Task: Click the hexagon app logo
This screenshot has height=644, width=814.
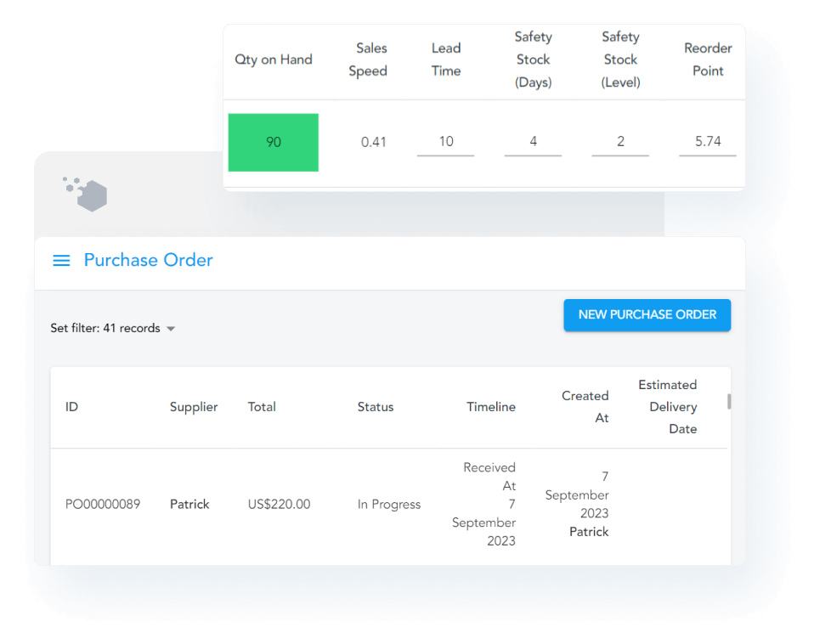Action: (87, 194)
